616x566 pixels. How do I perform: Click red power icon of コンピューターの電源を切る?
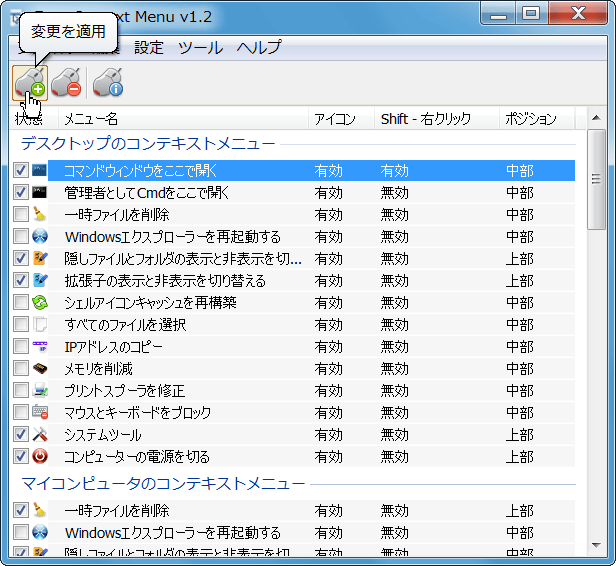click(40, 456)
